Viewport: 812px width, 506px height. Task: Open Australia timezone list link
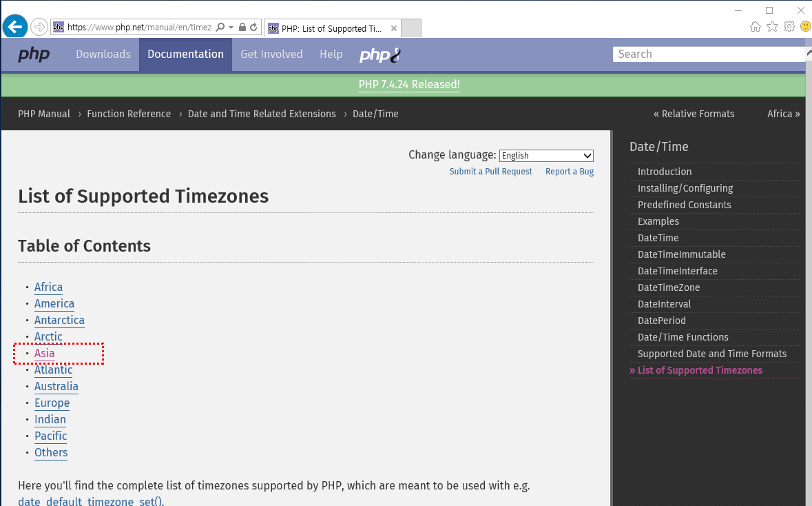tap(56, 387)
